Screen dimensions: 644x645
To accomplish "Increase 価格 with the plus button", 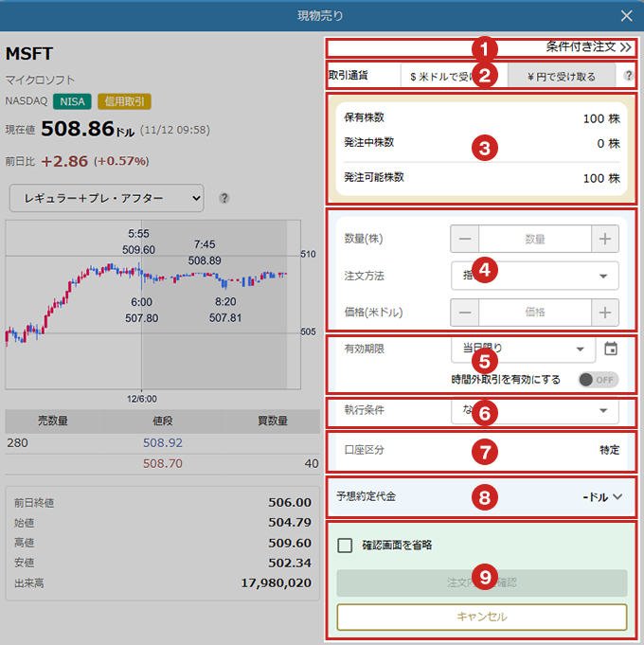I will 604,313.
